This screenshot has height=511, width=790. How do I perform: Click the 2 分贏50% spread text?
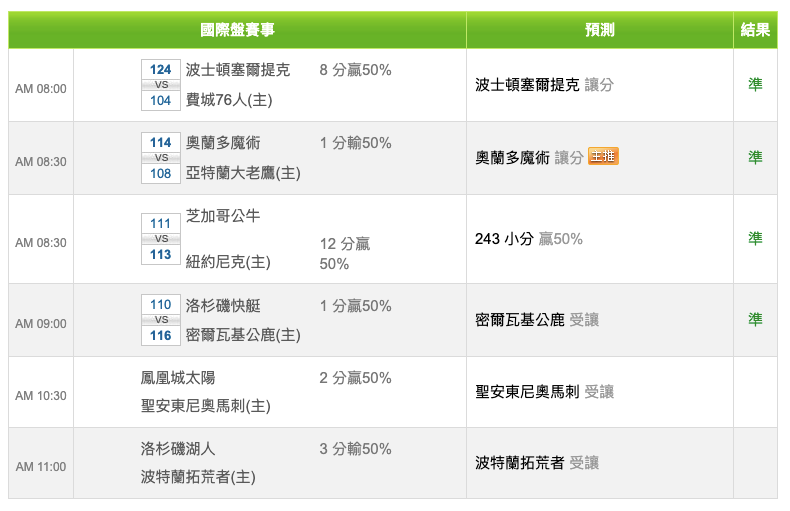[x=355, y=377]
